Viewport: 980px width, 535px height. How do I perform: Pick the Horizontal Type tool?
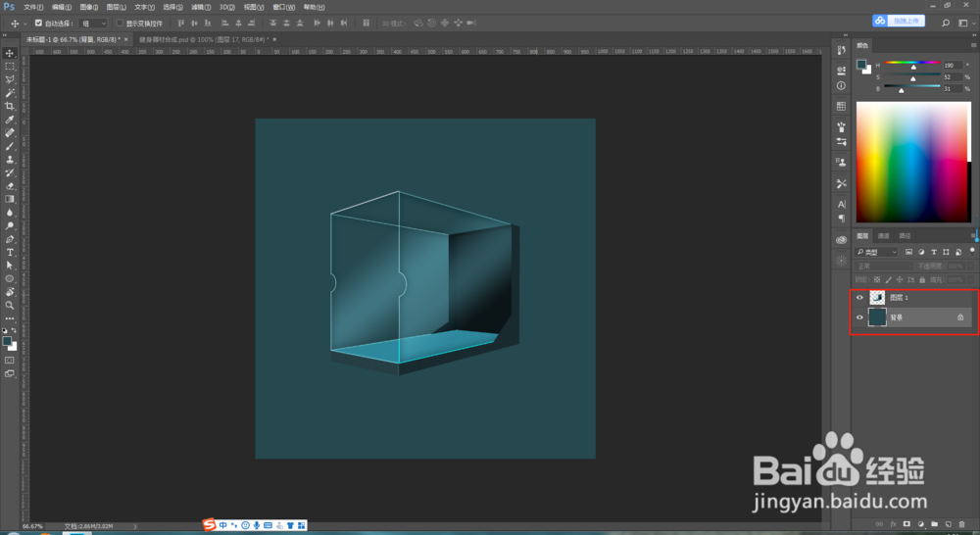[10, 253]
